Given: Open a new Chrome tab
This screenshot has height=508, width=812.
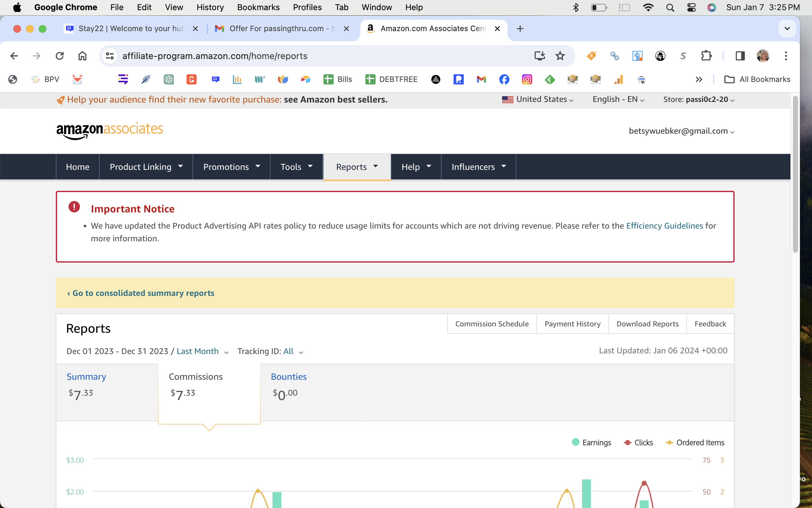Looking at the screenshot, I should [x=520, y=29].
